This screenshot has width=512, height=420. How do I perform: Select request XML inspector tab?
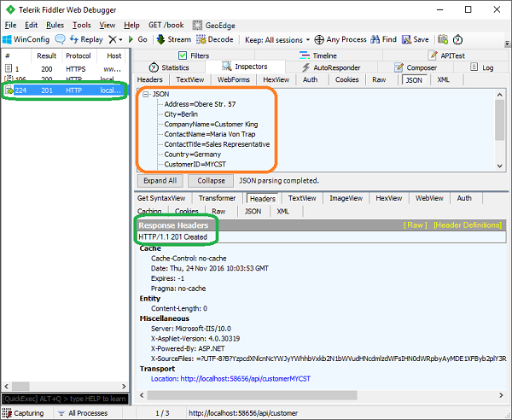(443, 79)
